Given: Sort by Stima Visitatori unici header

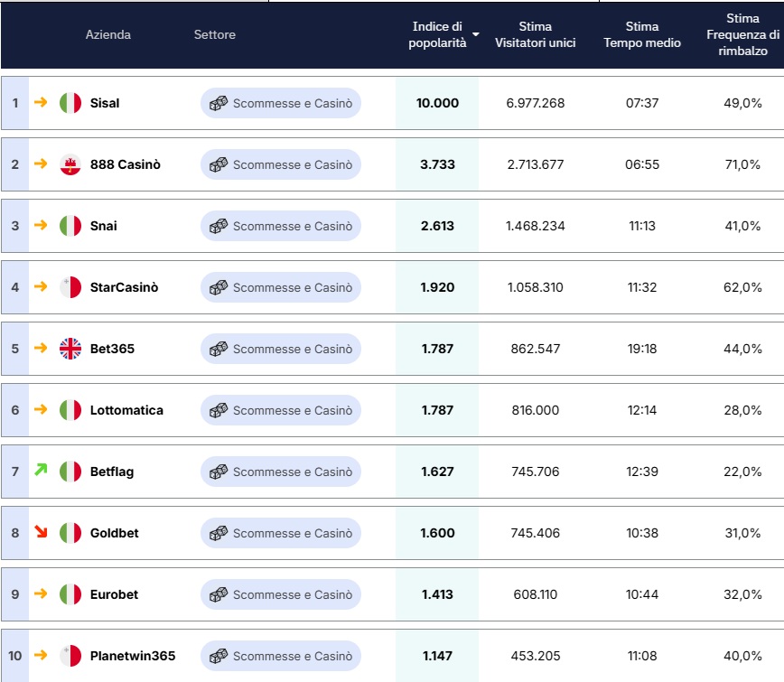Looking at the screenshot, I should tap(535, 34).
